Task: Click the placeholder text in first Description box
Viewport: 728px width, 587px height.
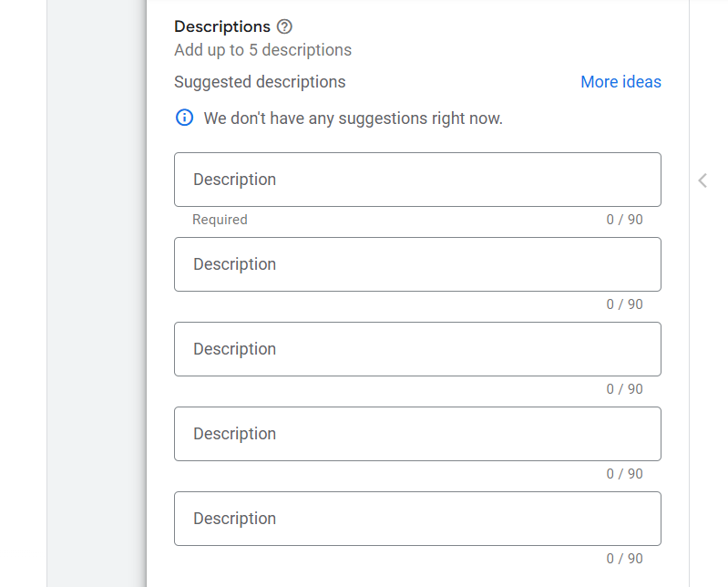Action: click(234, 180)
